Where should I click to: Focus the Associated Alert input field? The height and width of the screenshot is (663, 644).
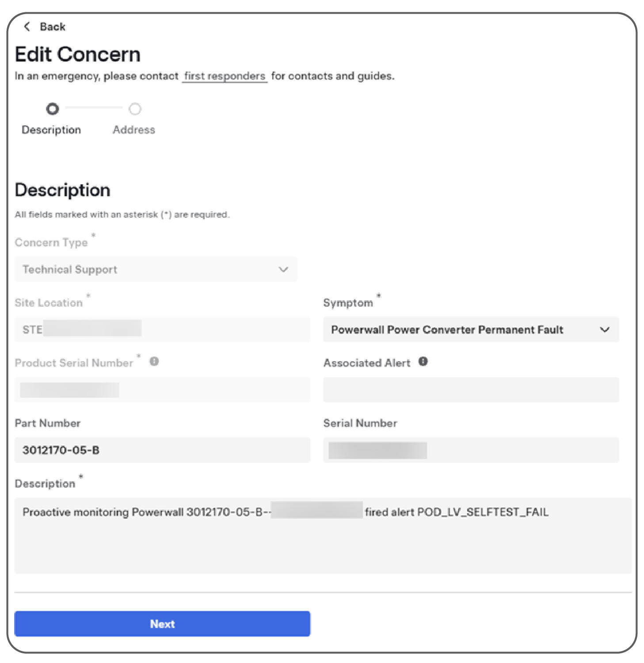pyautogui.click(x=471, y=390)
